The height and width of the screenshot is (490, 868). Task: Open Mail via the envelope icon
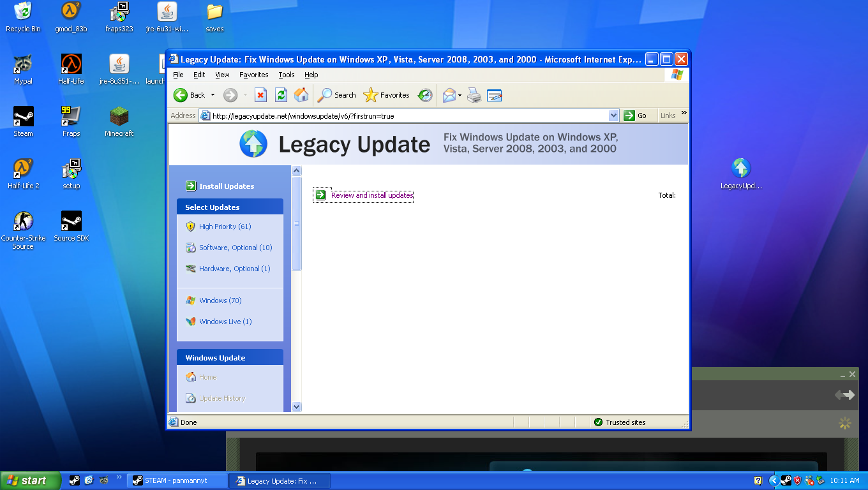[449, 94]
